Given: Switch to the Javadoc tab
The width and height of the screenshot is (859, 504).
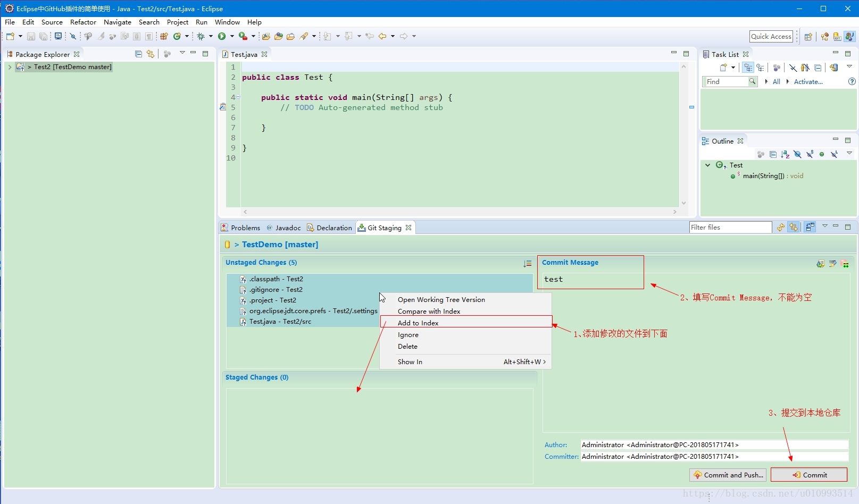Looking at the screenshot, I should [283, 228].
